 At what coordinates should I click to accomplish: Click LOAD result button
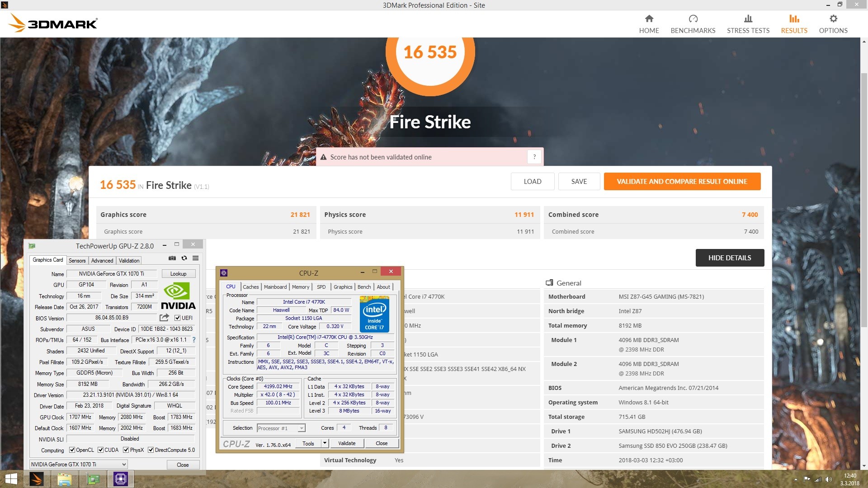pyautogui.click(x=533, y=181)
